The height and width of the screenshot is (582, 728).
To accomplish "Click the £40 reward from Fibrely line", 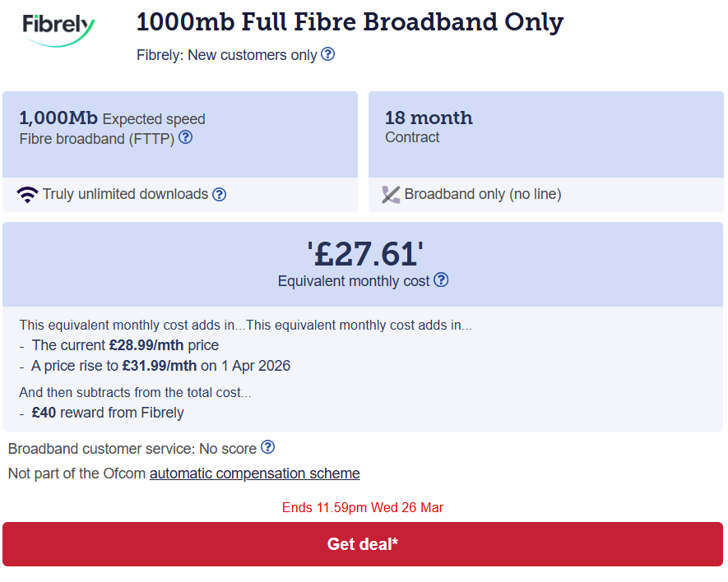I will tap(108, 413).
